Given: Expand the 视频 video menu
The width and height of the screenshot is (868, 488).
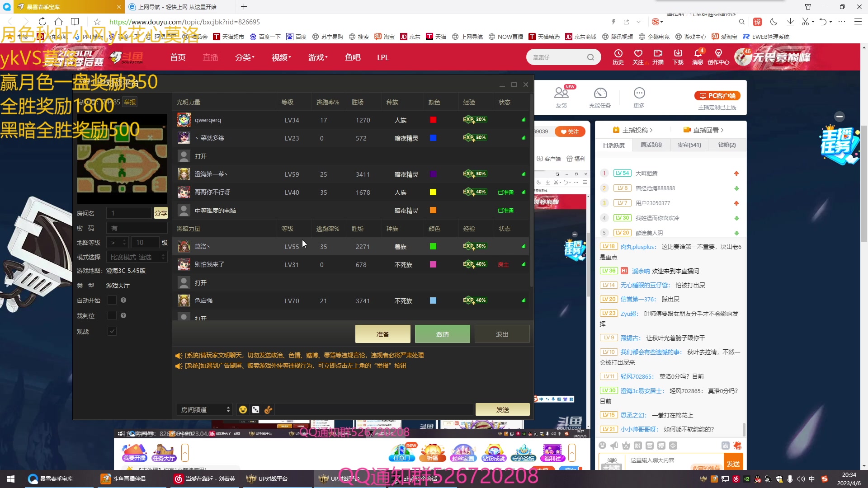Looking at the screenshot, I should 281,57.
